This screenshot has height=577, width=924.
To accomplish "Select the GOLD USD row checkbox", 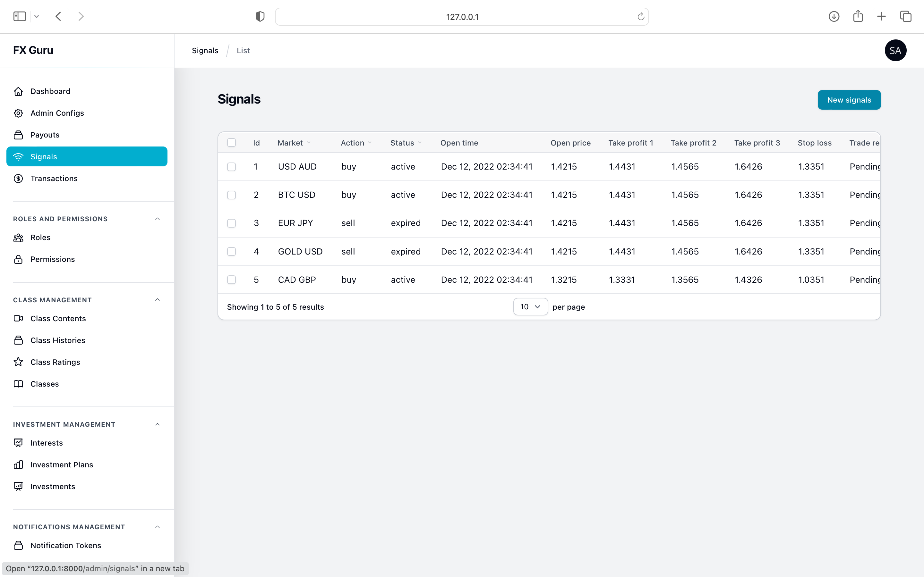I will (x=231, y=252).
